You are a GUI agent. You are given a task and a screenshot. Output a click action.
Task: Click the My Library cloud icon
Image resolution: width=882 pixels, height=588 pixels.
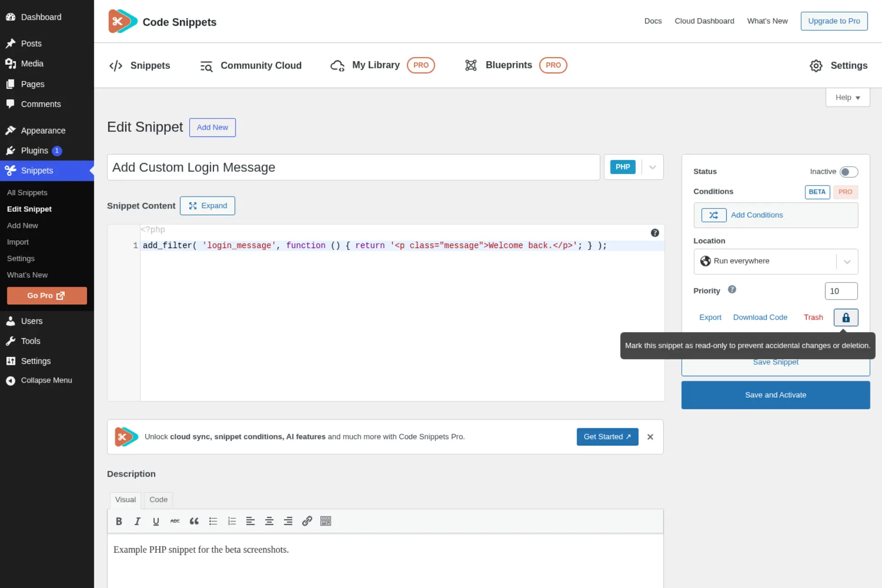(x=338, y=66)
